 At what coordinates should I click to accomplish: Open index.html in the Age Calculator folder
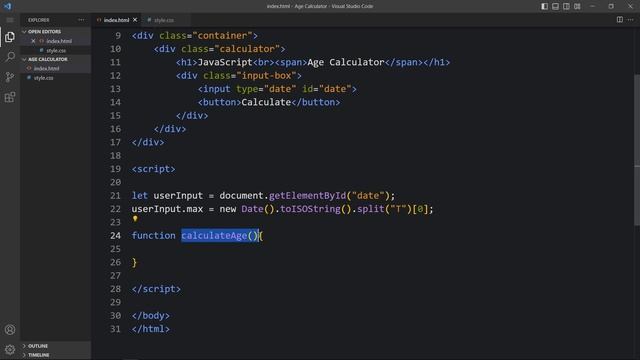(47, 69)
